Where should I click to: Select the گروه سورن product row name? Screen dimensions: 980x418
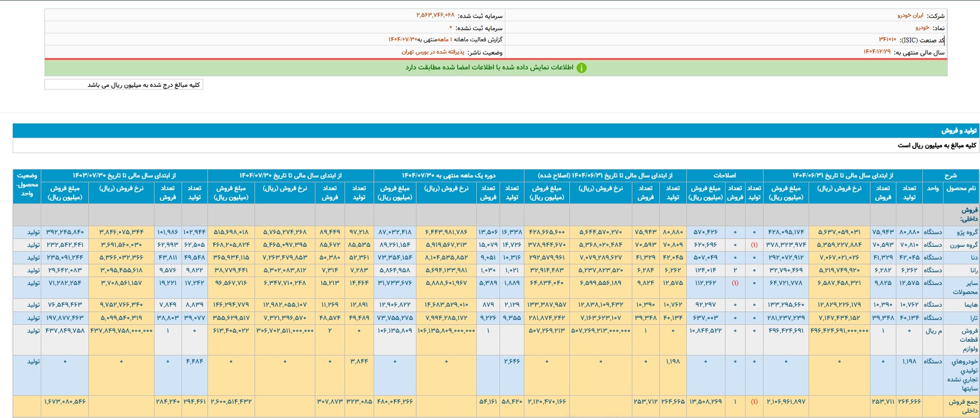964,245
